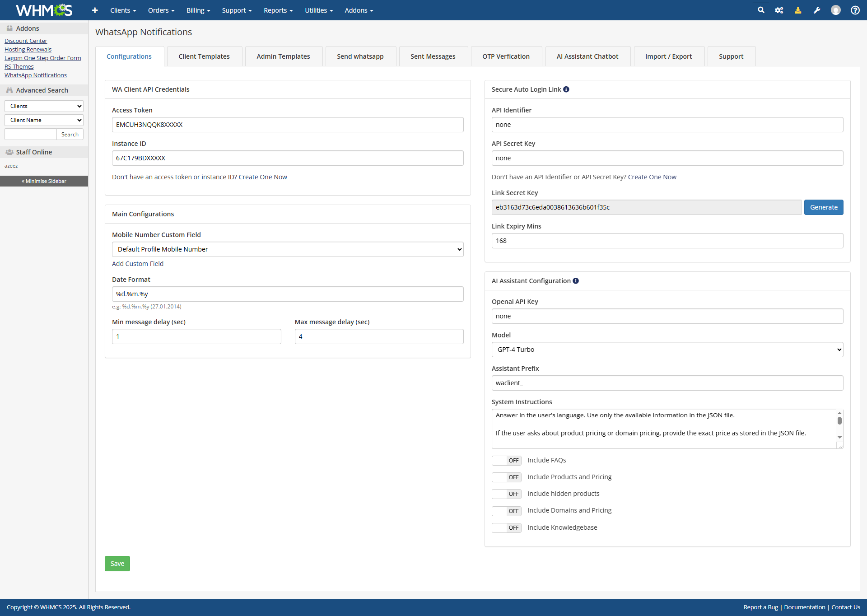Viewport: 867px width, 616px height.
Task: Click the Generate button for Link Secret Key
Action: pyautogui.click(x=823, y=207)
